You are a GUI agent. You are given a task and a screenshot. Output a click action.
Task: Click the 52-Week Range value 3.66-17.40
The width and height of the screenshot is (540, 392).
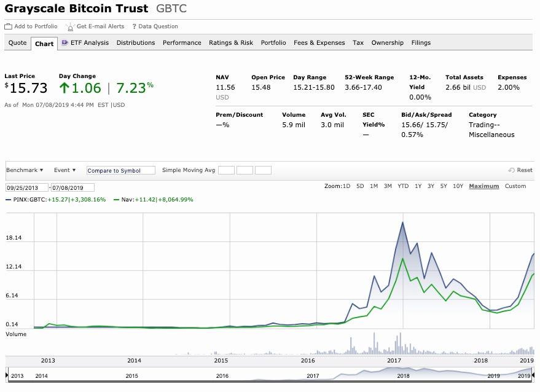(x=363, y=87)
